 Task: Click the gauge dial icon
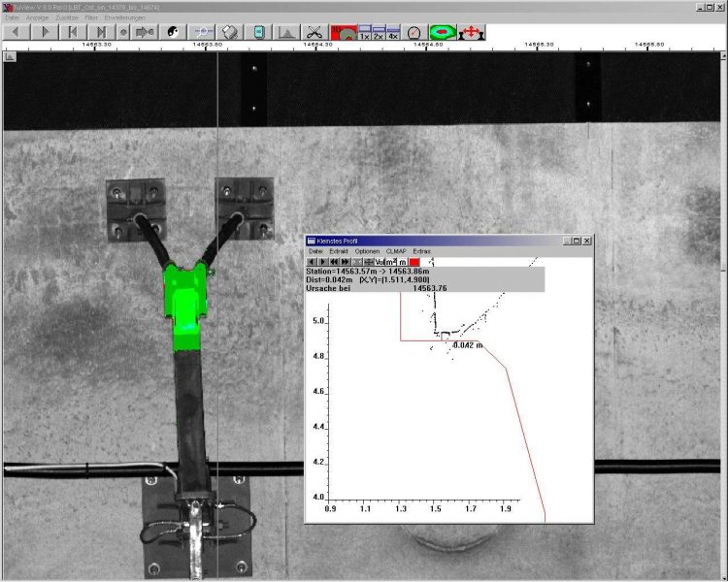tap(414, 32)
